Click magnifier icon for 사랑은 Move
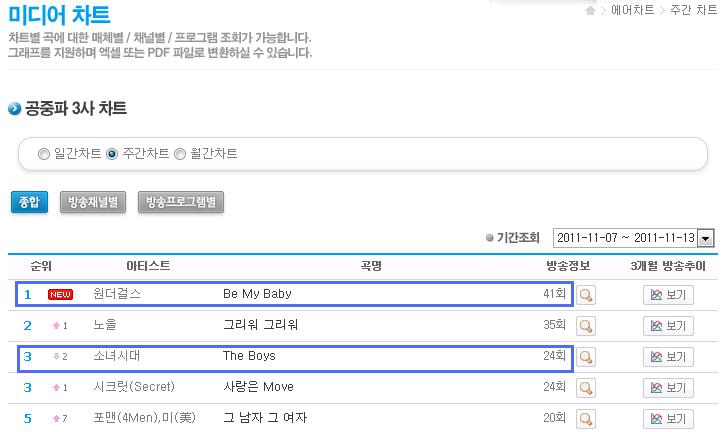Viewport: 727px width, 432px height. point(586,387)
